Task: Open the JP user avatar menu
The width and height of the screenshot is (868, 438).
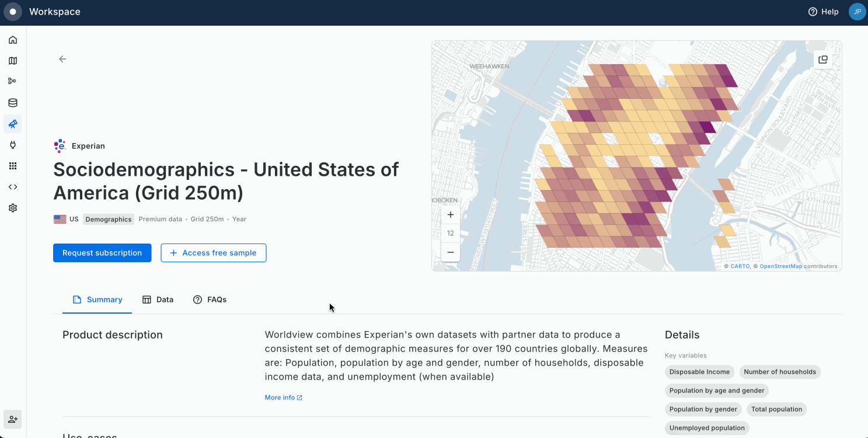Action: coord(857,12)
